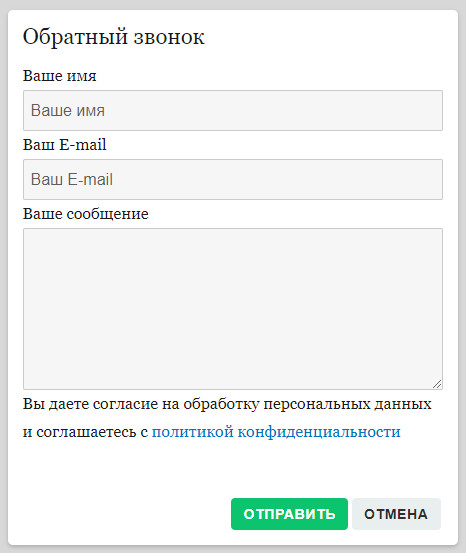Screen dimensions: 466x553
Task: Click into the Ваш E-mail input field
Action: point(233,179)
